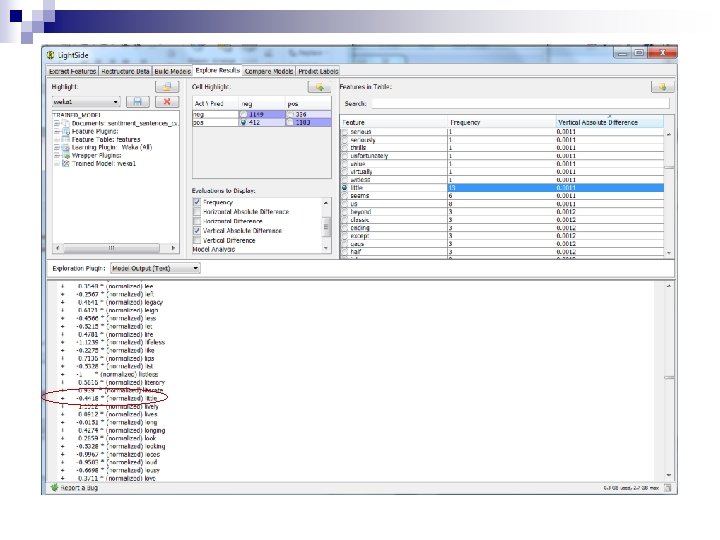
Task: Toggle the Vertical Absolute Difference checkbox
Action: [197, 231]
